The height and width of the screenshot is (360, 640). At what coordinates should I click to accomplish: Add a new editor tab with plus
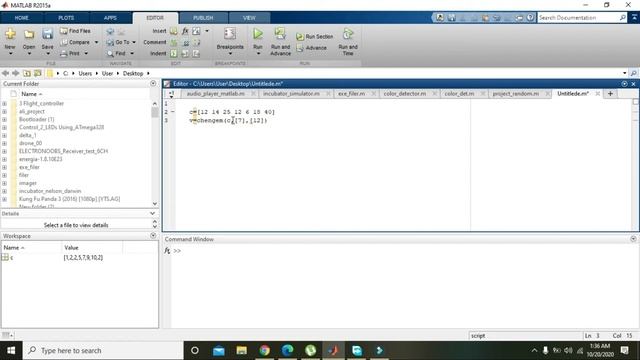pyautogui.click(x=610, y=94)
